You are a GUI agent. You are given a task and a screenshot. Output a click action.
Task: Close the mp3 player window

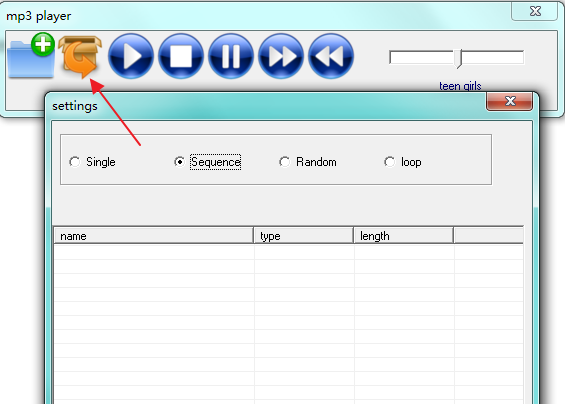(535, 11)
